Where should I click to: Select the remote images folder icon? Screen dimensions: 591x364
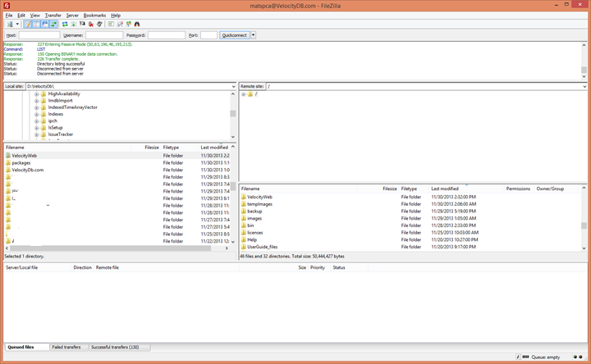pyautogui.click(x=244, y=218)
